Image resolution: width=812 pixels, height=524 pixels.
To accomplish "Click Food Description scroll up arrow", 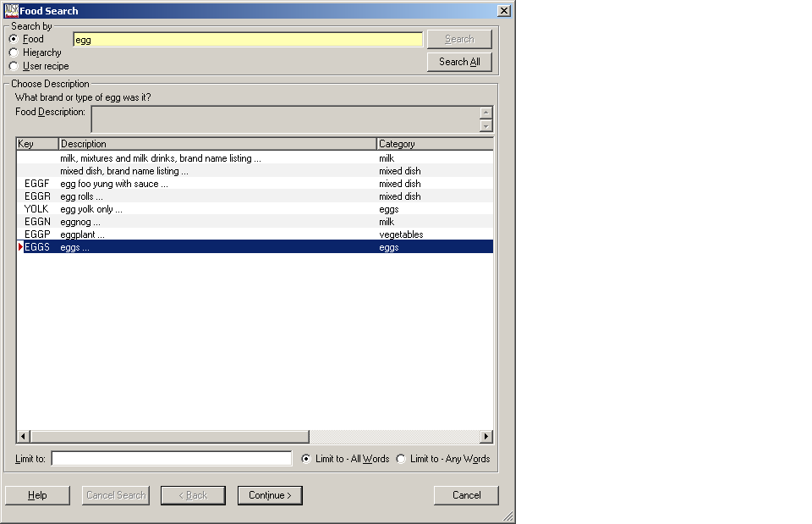I will (486, 113).
